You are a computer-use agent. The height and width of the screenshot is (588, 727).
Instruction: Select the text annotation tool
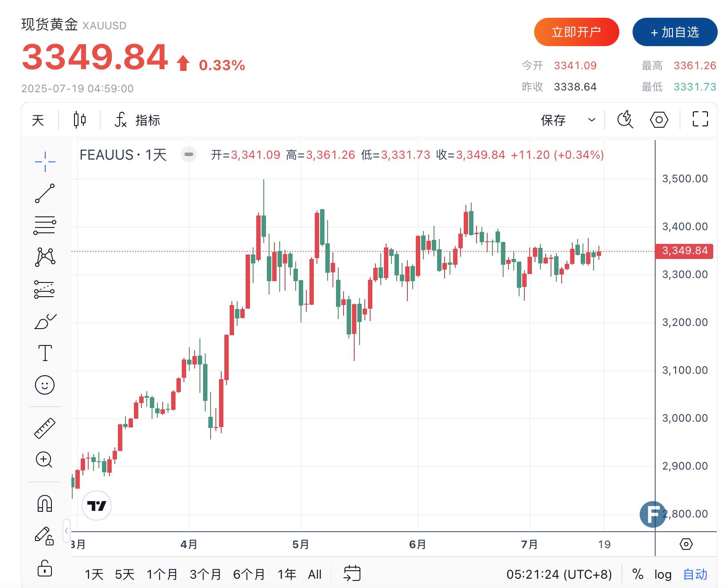[44, 353]
